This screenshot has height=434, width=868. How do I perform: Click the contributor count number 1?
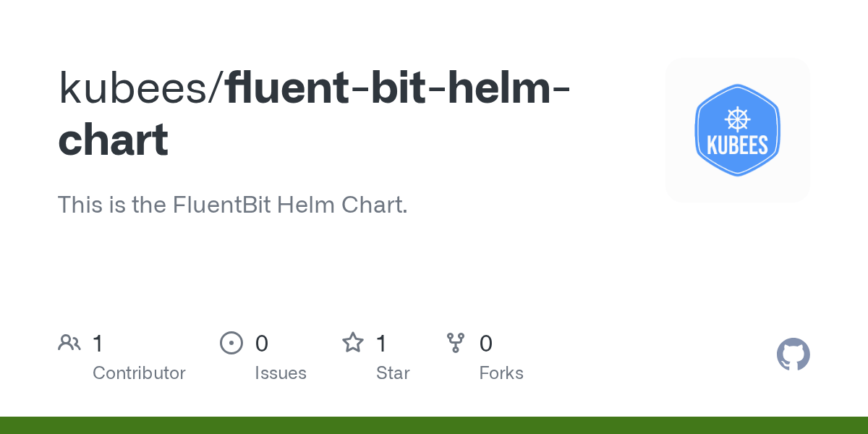coord(98,344)
